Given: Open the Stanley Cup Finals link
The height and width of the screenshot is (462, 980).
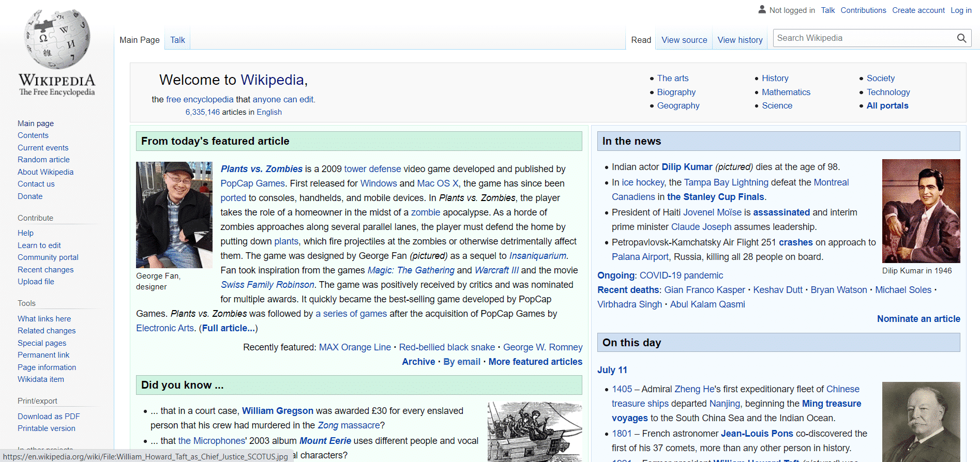Looking at the screenshot, I should (716, 197).
